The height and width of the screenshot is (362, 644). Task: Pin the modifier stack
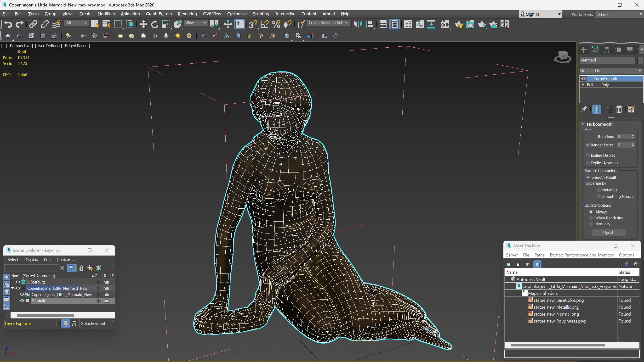click(584, 109)
